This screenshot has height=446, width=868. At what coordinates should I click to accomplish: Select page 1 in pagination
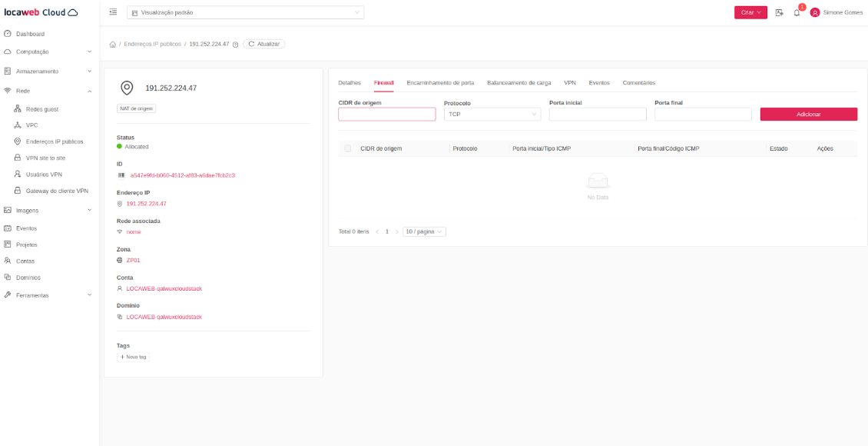click(x=387, y=231)
